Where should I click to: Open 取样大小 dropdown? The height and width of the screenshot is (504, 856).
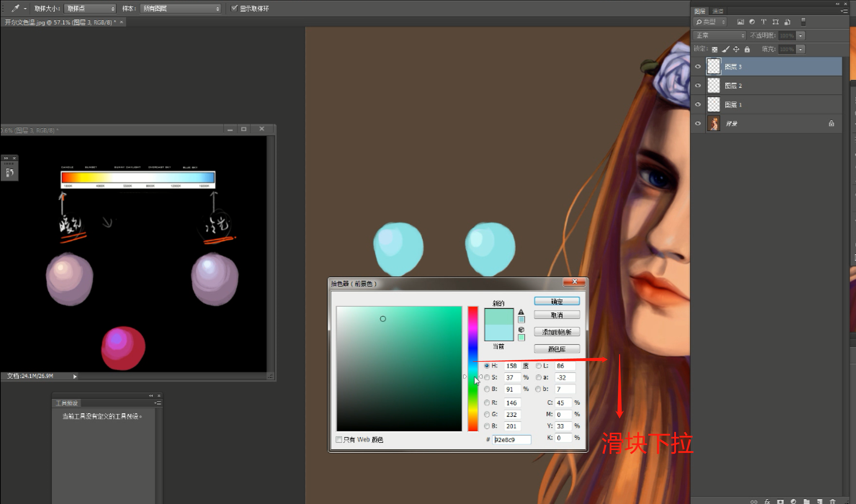[x=90, y=9]
